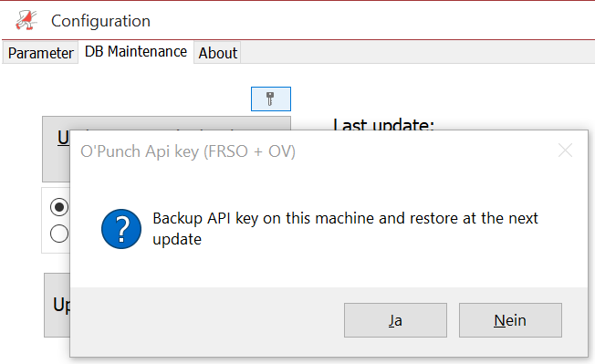This screenshot has width=595, height=364.
Task: Switch to the Parameter tab
Action: click(40, 53)
